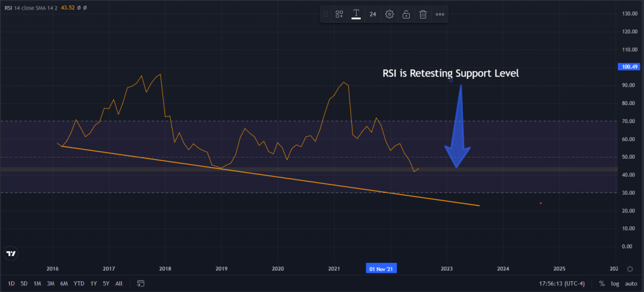Open drawing settings gear icon
This screenshot has width=644, height=292.
390,14
